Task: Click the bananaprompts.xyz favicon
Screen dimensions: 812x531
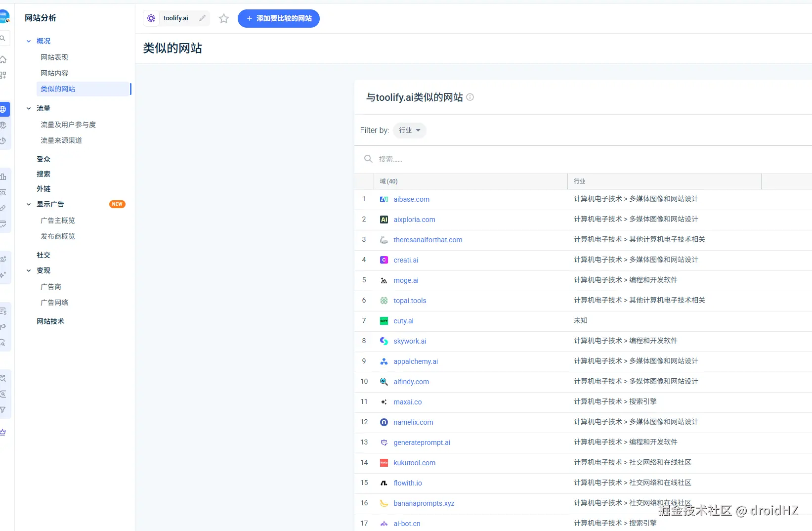Action: 384,503
